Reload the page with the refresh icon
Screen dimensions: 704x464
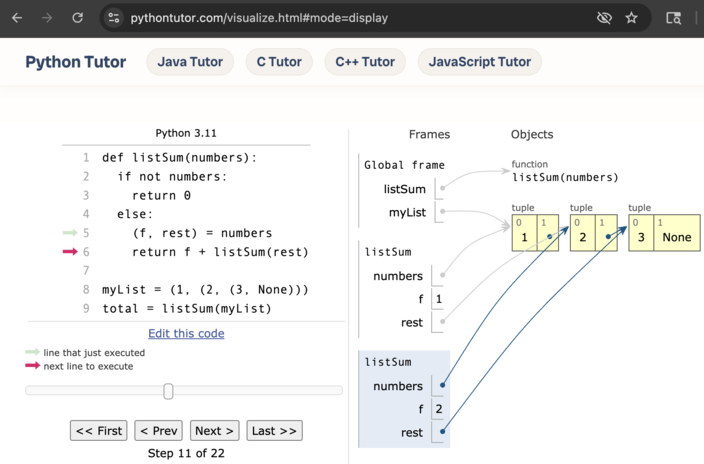click(78, 18)
